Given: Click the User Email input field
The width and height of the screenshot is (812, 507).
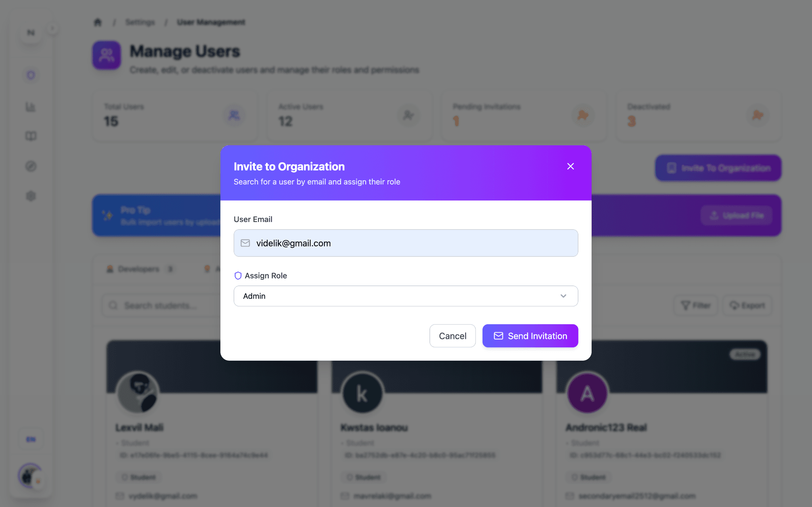Looking at the screenshot, I should (406, 243).
